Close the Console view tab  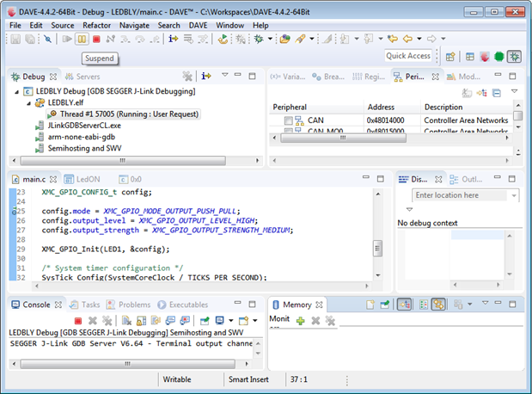pyautogui.click(x=58, y=305)
